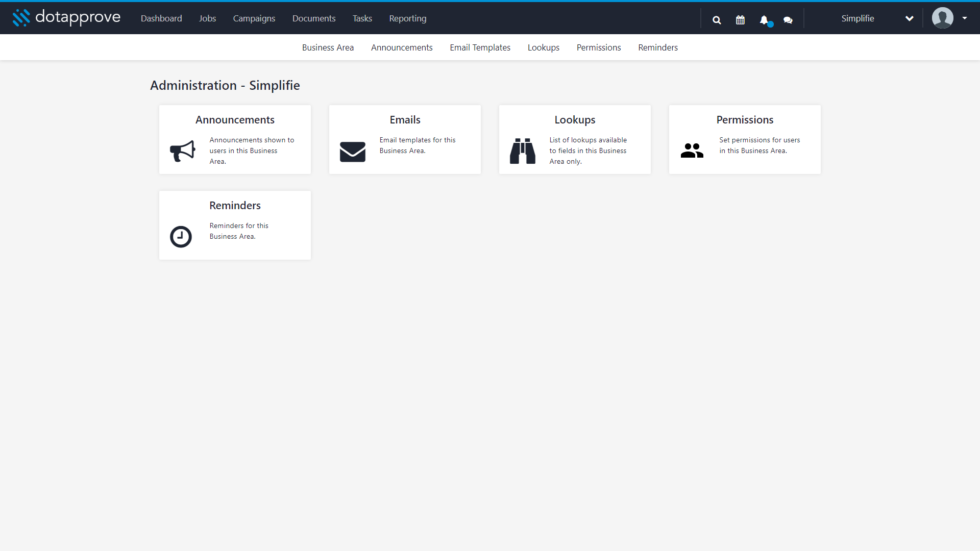Image resolution: width=980 pixels, height=551 pixels.
Task: Click the clock Reminders icon
Action: [x=181, y=237]
